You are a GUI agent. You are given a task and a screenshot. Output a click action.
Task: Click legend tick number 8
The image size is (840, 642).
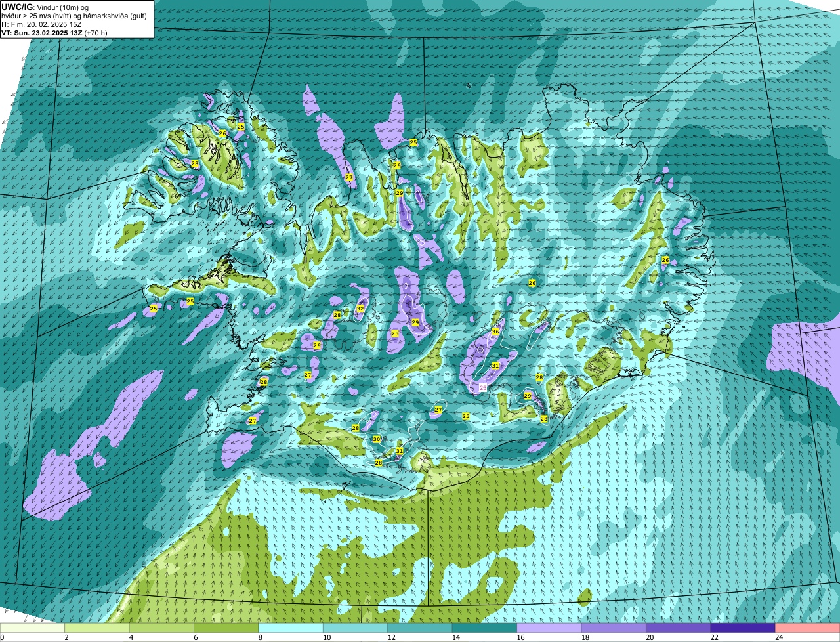[x=259, y=637]
